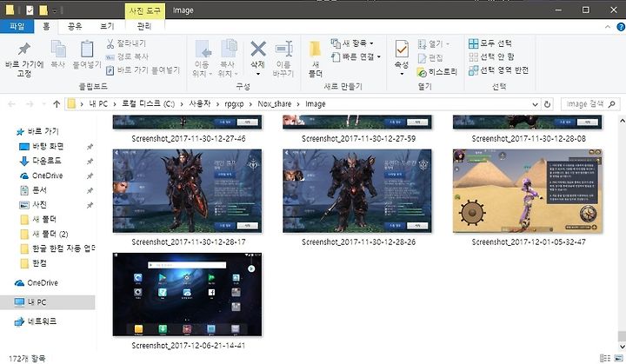Image resolution: width=626 pixels, height=364 pixels.
Task: Click file name Screenshot_2017-11-30-12-27-59
Action: 358,139
